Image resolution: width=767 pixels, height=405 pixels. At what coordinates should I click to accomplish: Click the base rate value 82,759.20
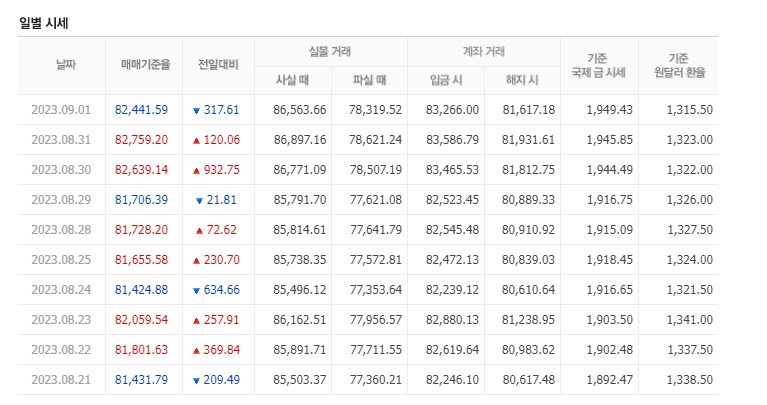(141, 140)
